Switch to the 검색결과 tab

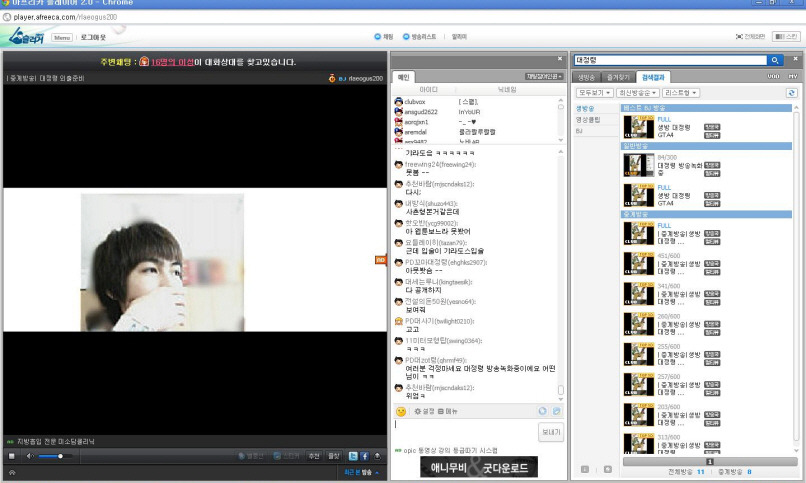point(653,77)
